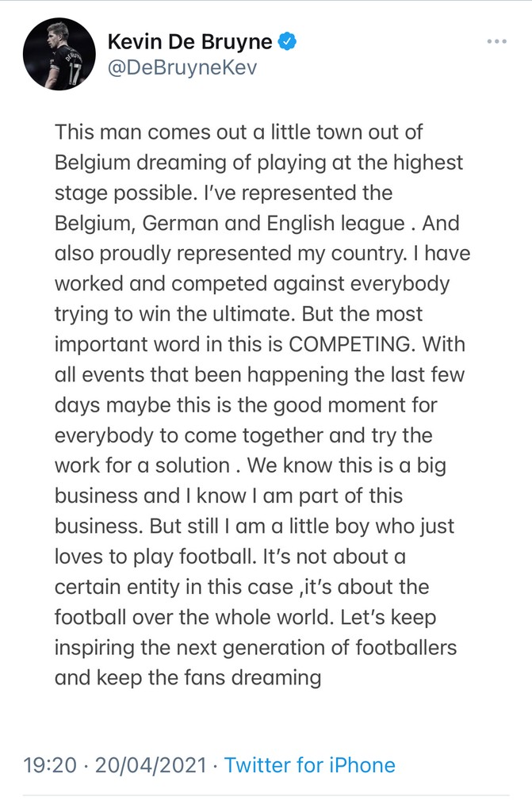Click the Kevin De Bruyne display name
Screen dimensions: 532x812
click(x=189, y=41)
